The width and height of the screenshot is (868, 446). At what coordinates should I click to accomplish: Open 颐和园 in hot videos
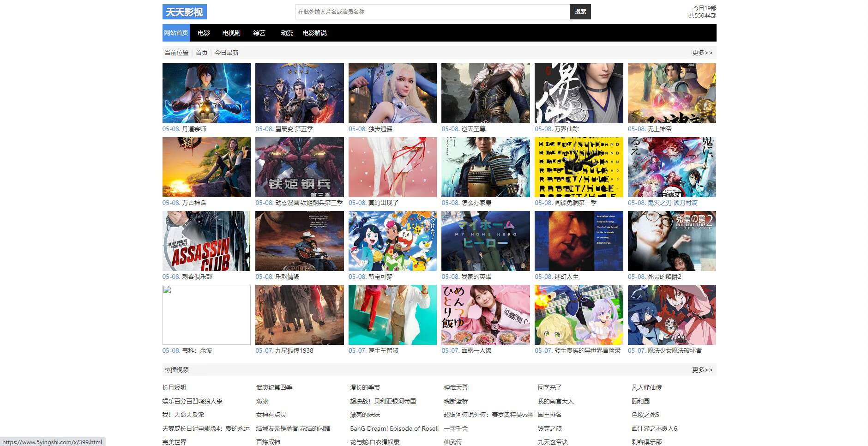coord(641,401)
